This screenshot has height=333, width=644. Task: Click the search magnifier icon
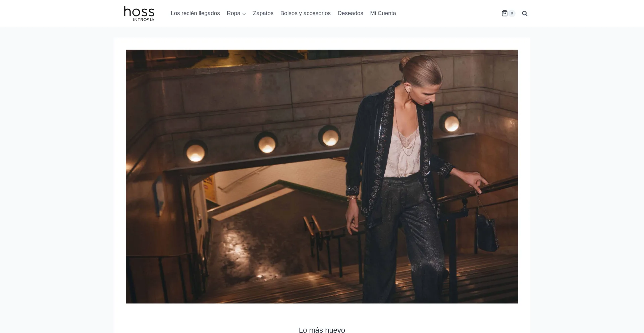525,13
